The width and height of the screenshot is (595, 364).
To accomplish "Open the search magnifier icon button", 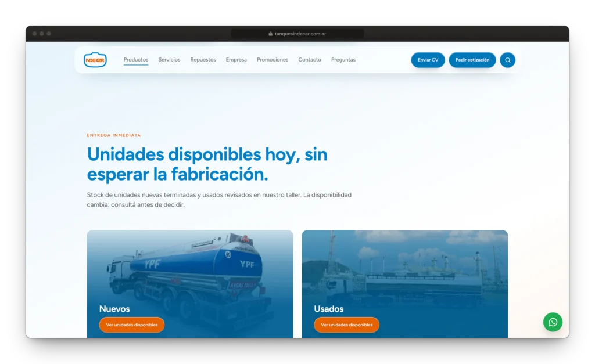I will (507, 60).
